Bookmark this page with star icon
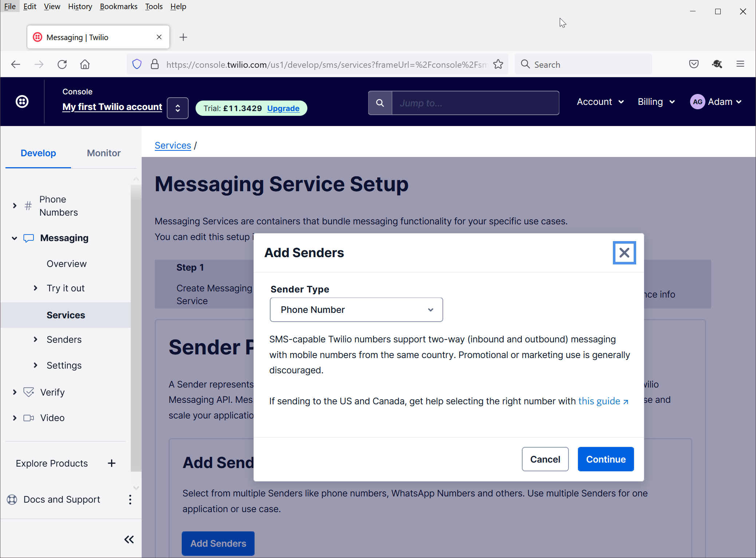756x558 pixels. pyautogui.click(x=498, y=64)
